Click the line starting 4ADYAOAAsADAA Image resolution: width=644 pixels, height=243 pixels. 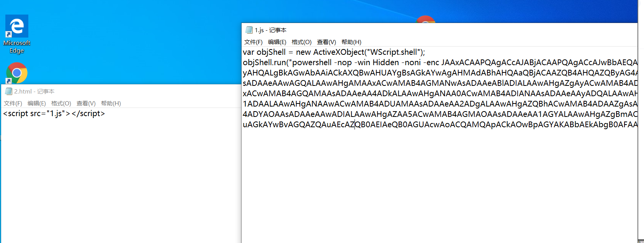coord(440,114)
